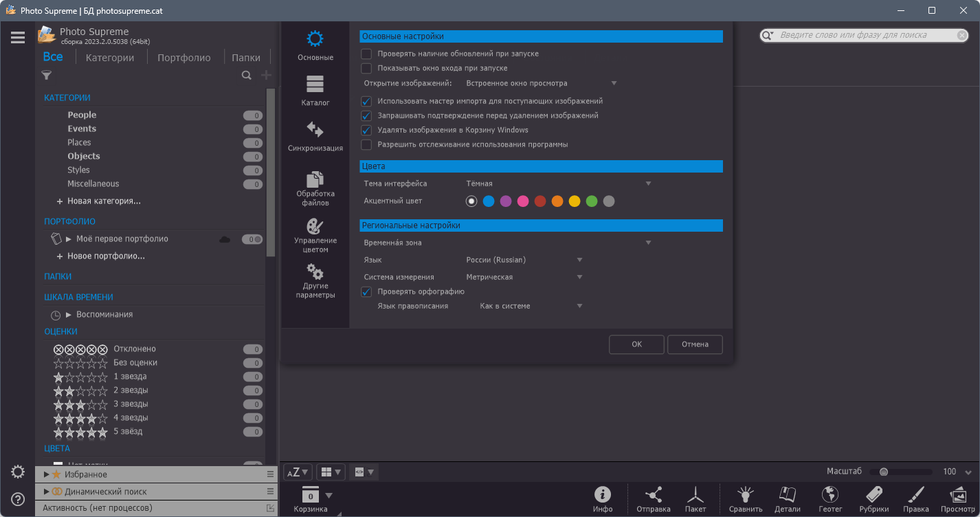Image resolution: width=980 pixels, height=517 pixels.
Task: Open the Тема интерфейса dropdown
Action: point(559,184)
